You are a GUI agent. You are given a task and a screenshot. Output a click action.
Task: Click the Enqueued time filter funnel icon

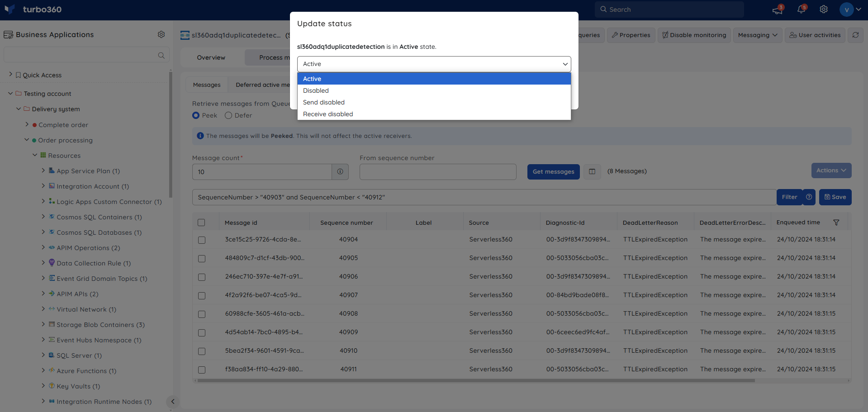coord(836,223)
